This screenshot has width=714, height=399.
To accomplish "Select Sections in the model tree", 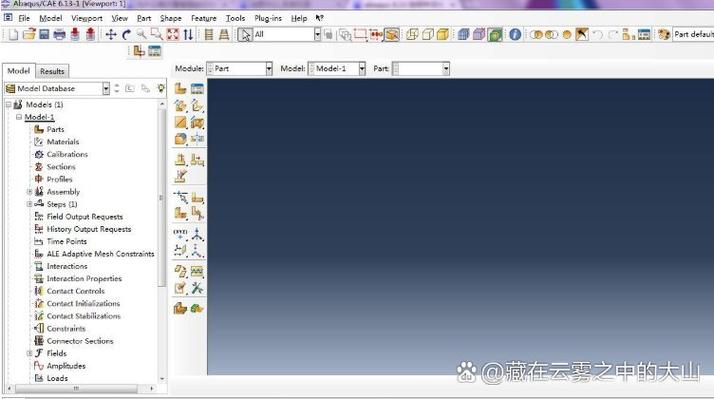I will [x=61, y=167].
